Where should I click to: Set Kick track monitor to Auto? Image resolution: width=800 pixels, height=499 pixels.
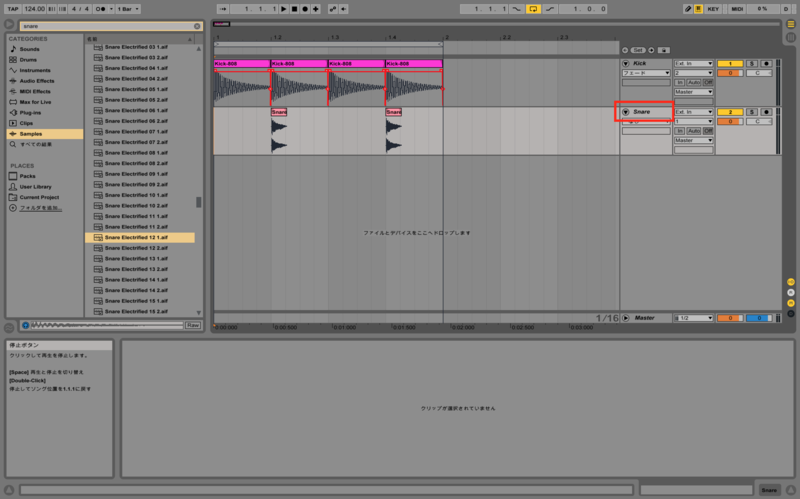pos(693,82)
